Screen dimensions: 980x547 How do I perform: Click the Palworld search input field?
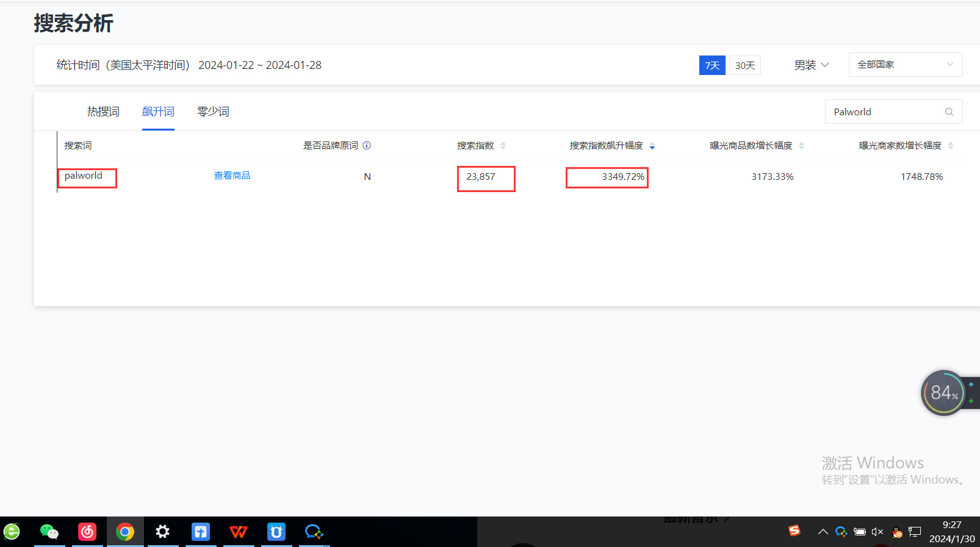tap(885, 112)
